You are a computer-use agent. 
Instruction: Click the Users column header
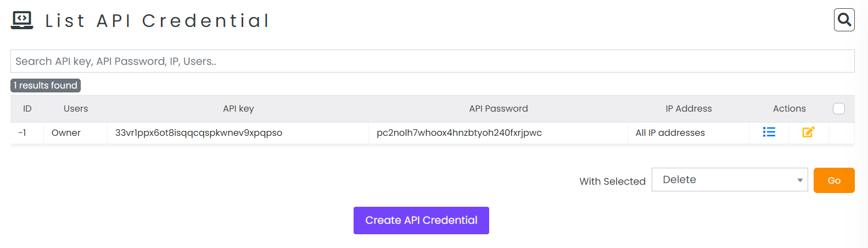click(76, 109)
